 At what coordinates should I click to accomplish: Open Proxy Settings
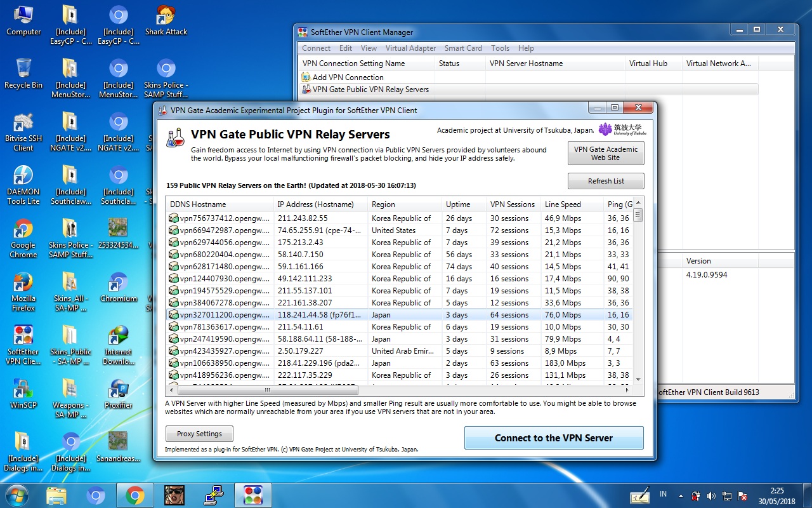coord(199,434)
